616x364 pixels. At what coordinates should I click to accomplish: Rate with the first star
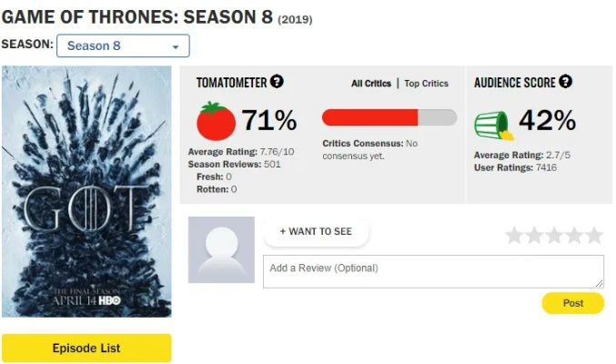[514, 236]
